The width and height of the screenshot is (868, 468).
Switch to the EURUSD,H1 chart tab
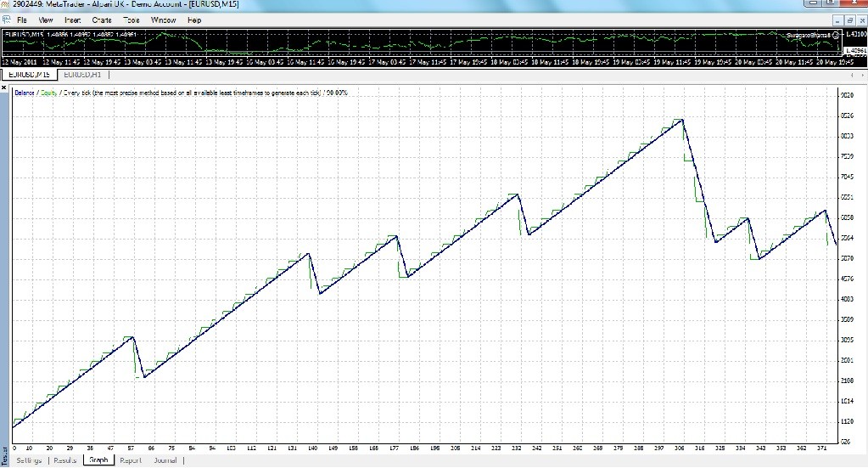click(x=82, y=74)
